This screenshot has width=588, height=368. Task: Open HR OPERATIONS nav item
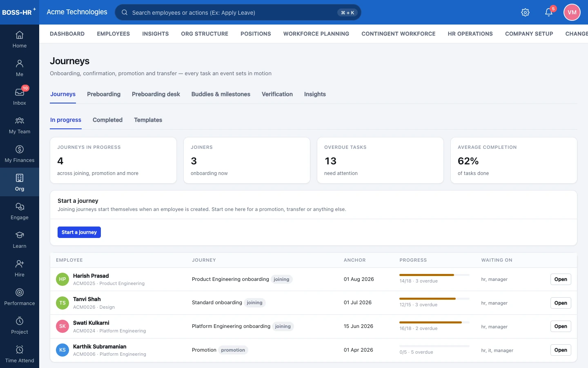470,34
